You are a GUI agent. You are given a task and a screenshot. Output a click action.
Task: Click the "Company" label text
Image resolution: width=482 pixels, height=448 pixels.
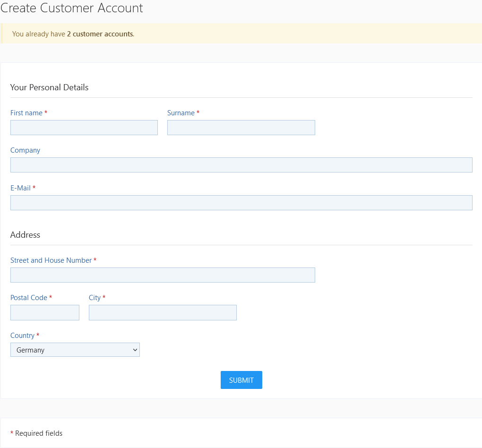pos(25,150)
